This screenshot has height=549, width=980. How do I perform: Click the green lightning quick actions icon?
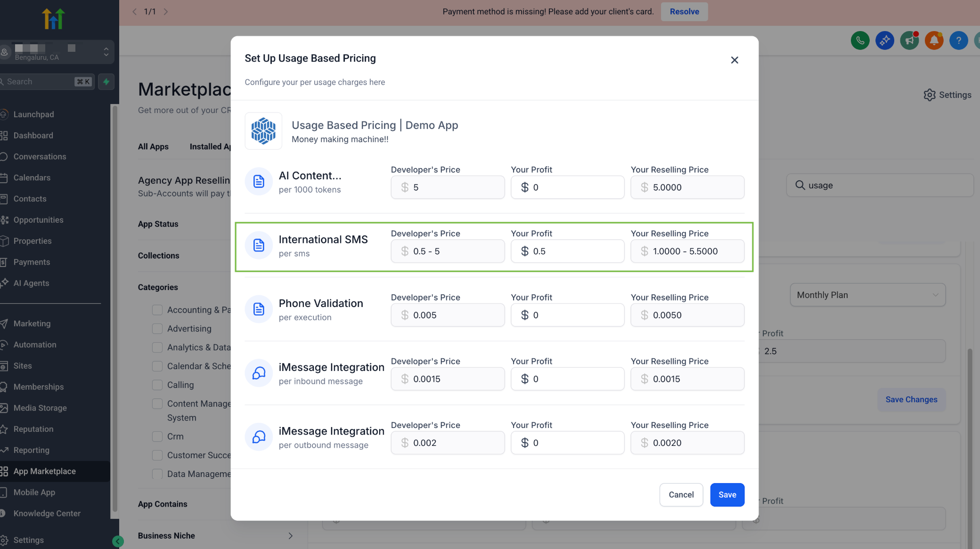click(106, 81)
